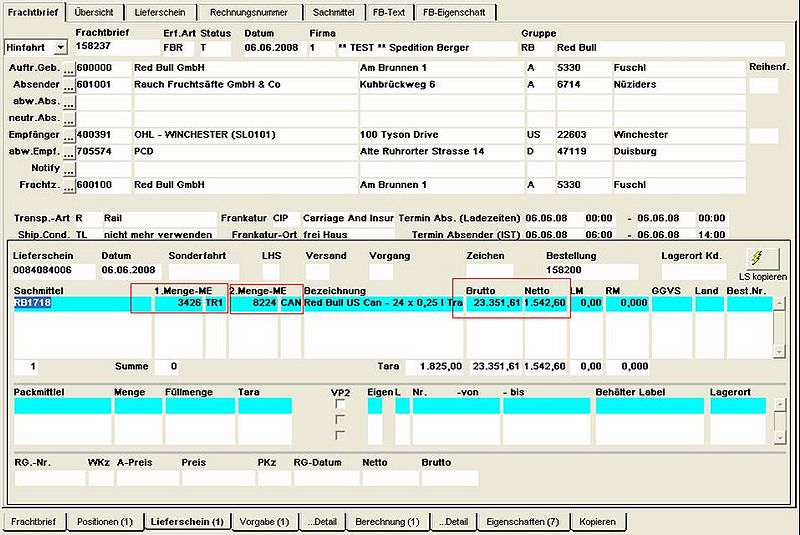Open lookup button next to Notify
The image size is (800, 535).
coord(69,169)
